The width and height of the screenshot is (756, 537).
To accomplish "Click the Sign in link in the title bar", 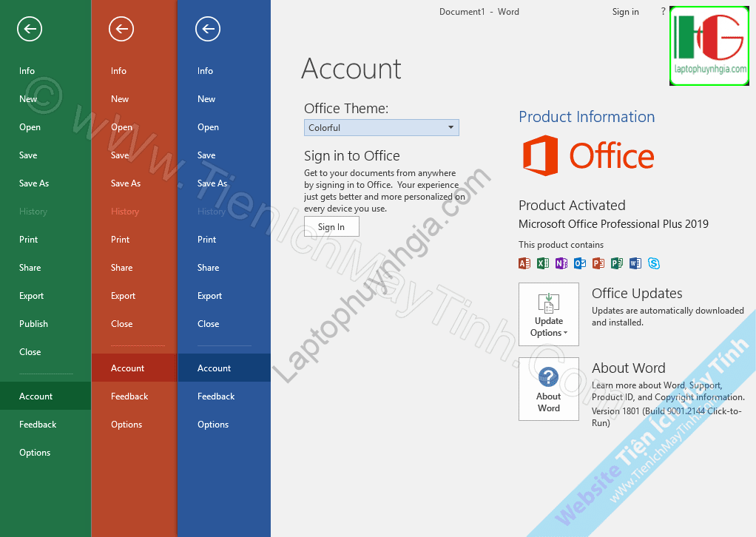I will [x=625, y=12].
